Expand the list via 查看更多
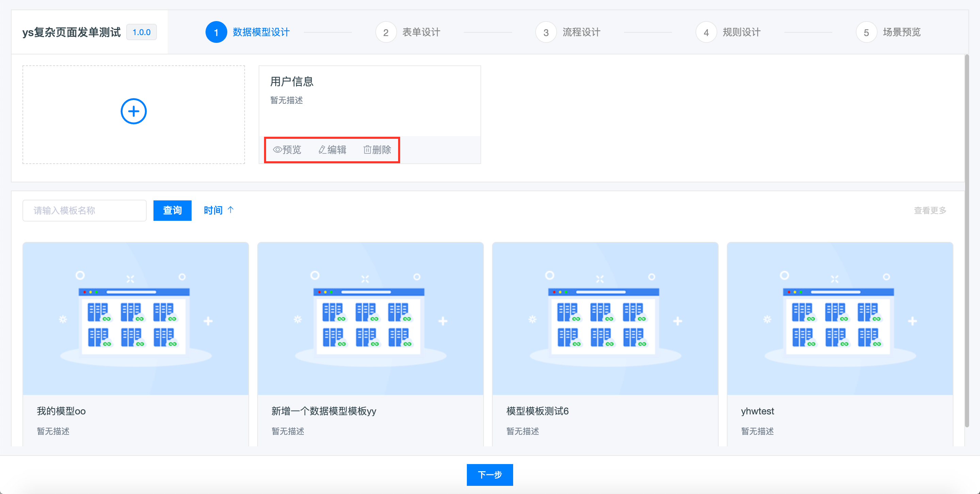Screen dimensions: 980x494 pyautogui.click(x=930, y=210)
